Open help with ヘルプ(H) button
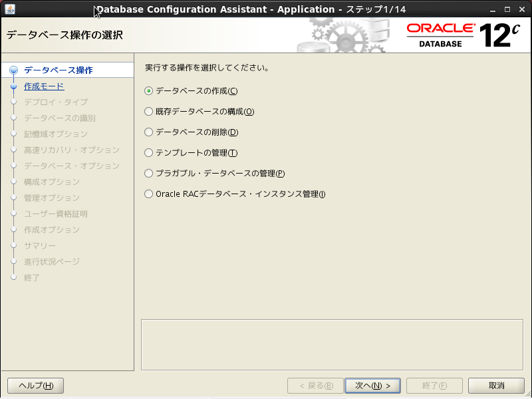The width and height of the screenshot is (532, 399). point(36,386)
